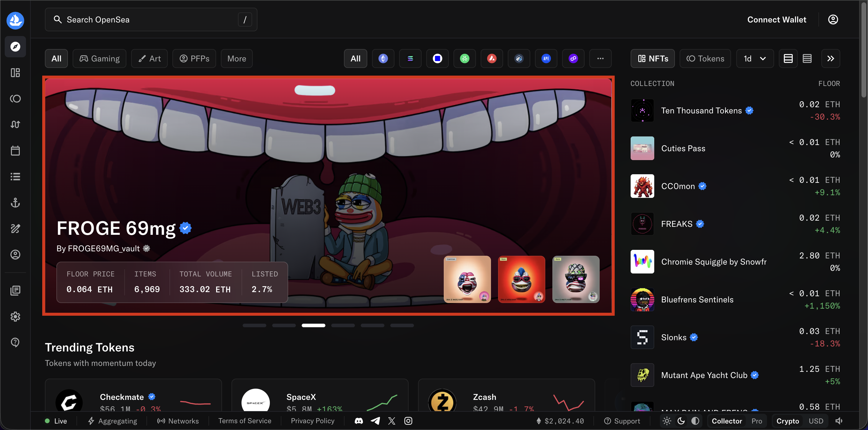Select the All categories tab
868x430 pixels.
(x=56, y=59)
